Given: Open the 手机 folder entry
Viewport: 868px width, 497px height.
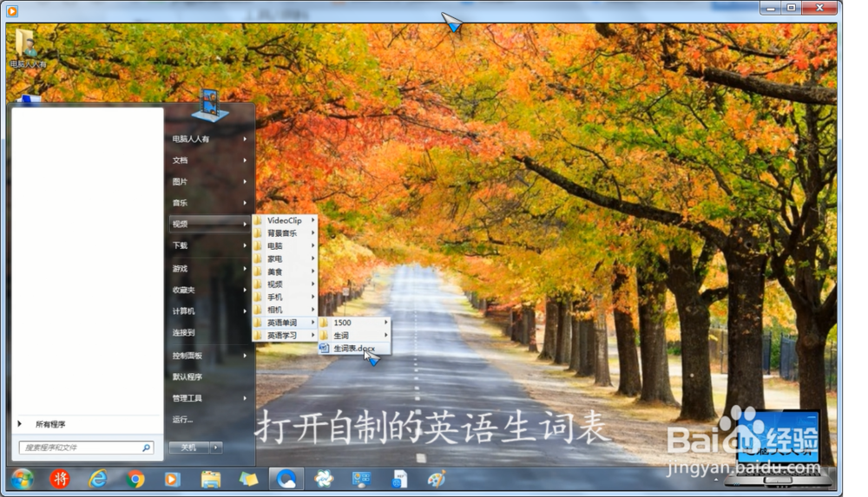Looking at the screenshot, I should pyautogui.click(x=285, y=297).
